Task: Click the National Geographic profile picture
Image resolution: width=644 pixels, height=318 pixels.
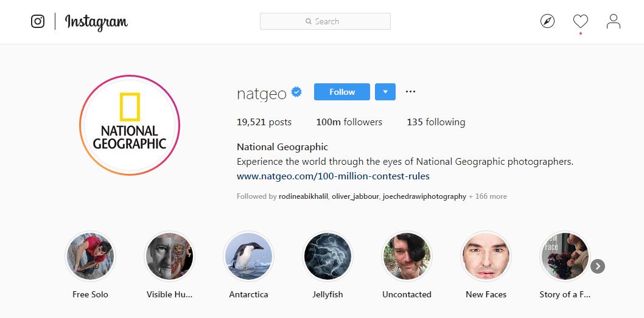Action: [130, 125]
